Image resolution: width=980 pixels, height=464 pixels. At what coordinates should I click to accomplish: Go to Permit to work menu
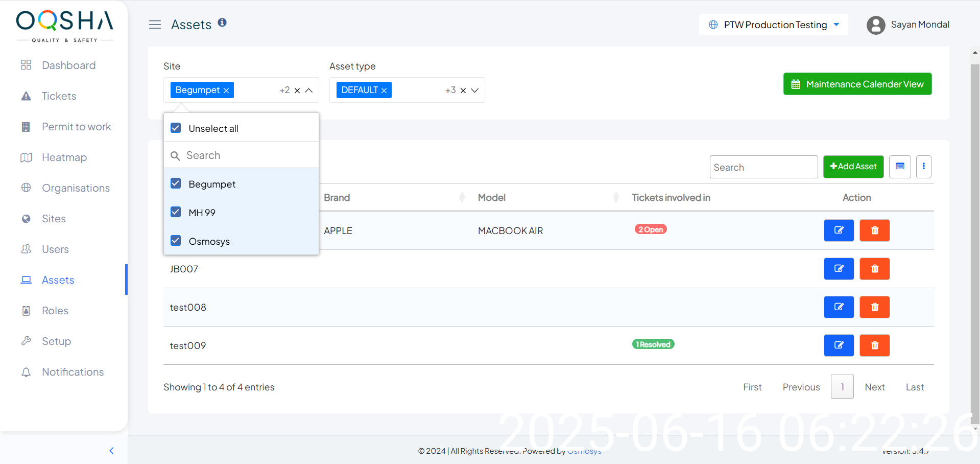(76, 127)
